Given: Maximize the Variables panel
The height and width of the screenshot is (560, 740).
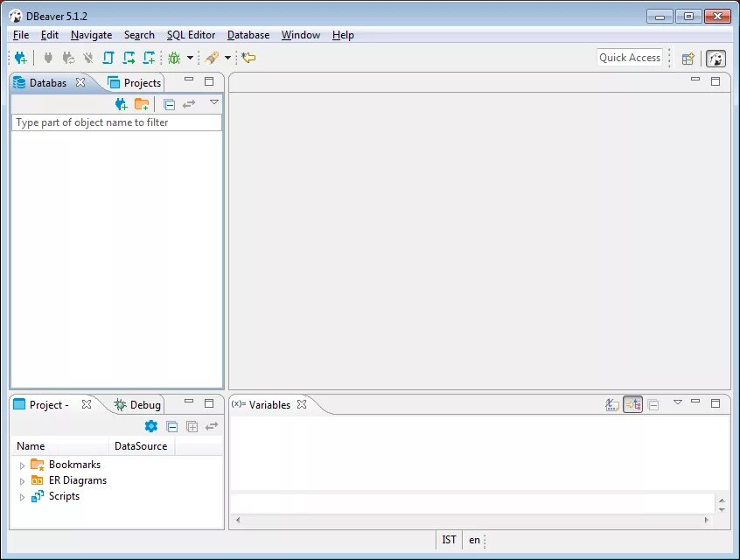Looking at the screenshot, I should point(716,403).
